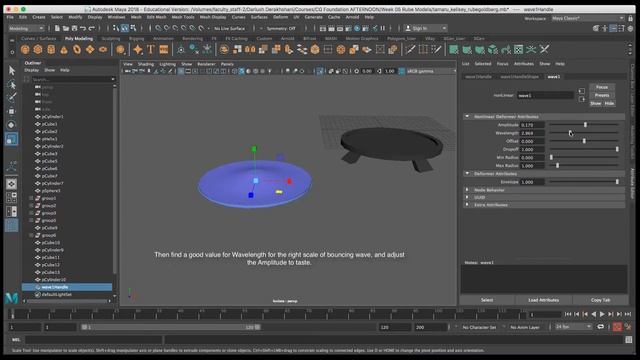The height and width of the screenshot is (360, 640).
Task: Toggle the viewport grid display button
Action: pos(181,71)
